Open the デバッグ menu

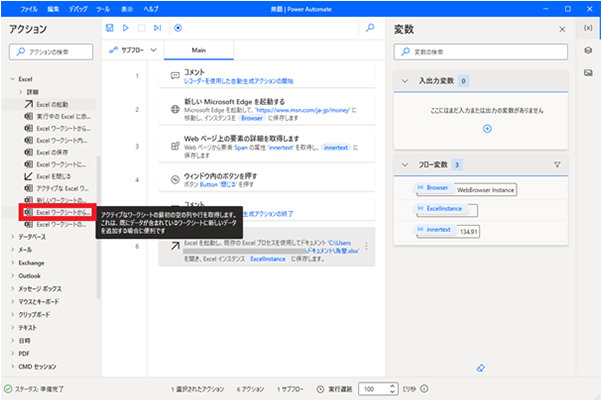(x=78, y=9)
